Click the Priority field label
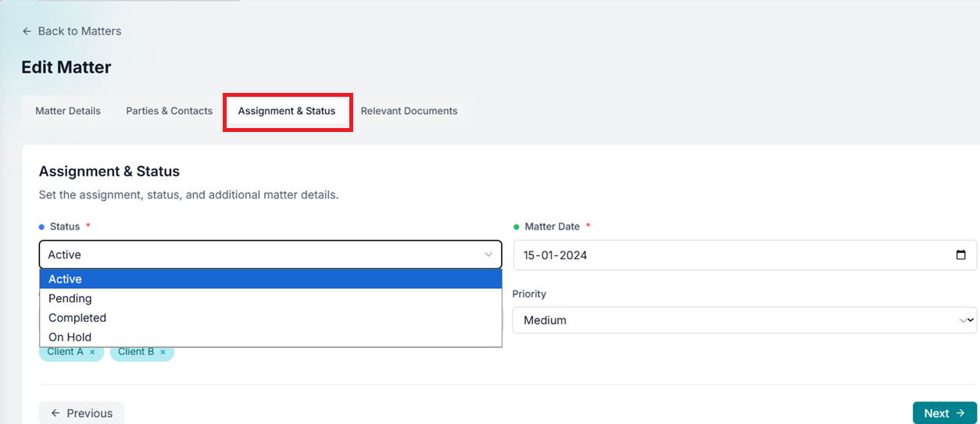 [x=529, y=294]
